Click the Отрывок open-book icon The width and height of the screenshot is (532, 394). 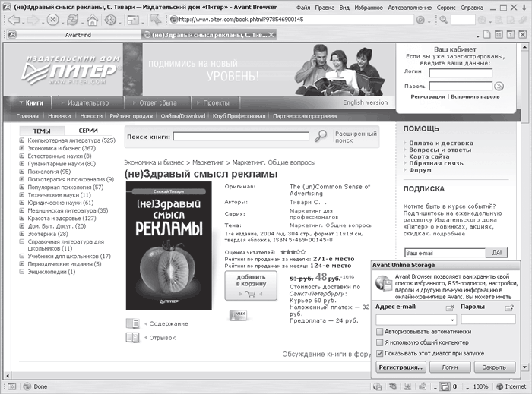coord(132,338)
